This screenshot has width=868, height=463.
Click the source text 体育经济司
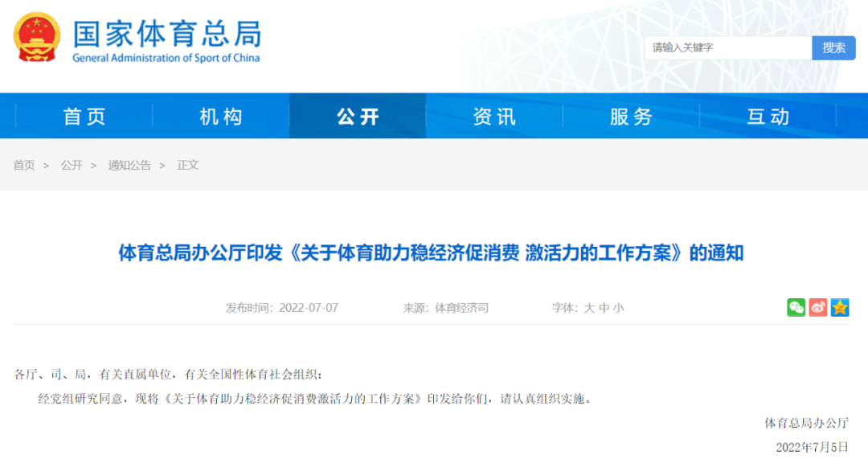461,308
